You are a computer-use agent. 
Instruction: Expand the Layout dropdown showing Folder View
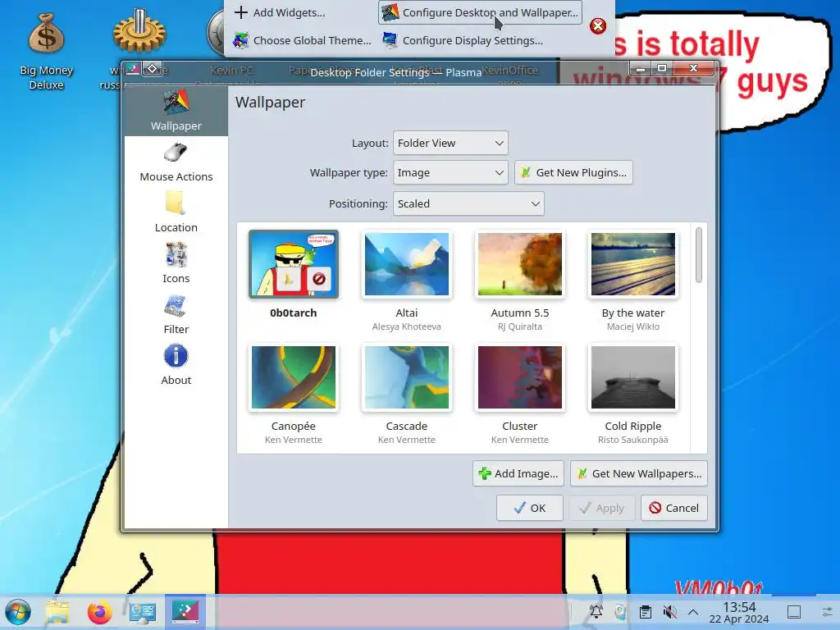[x=450, y=143]
